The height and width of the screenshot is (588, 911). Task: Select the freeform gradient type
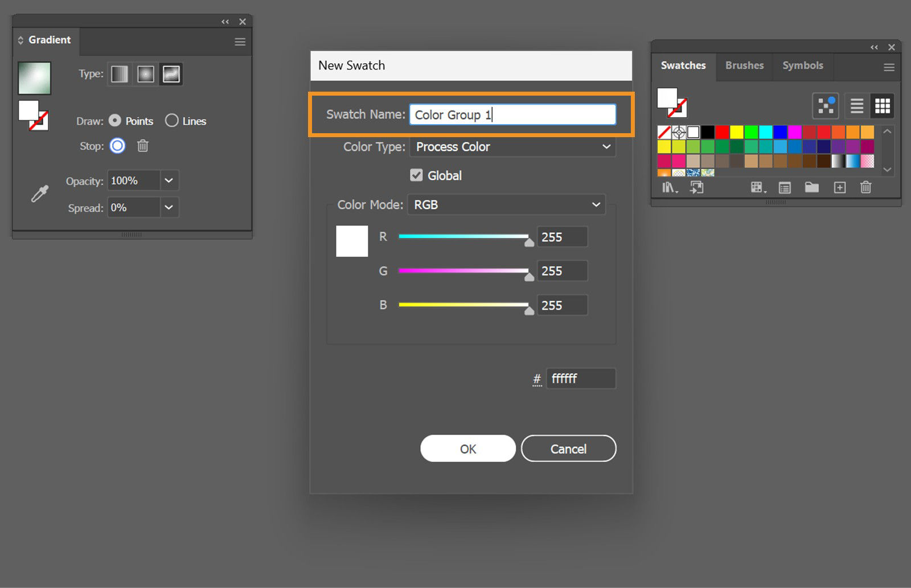coord(171,73)
